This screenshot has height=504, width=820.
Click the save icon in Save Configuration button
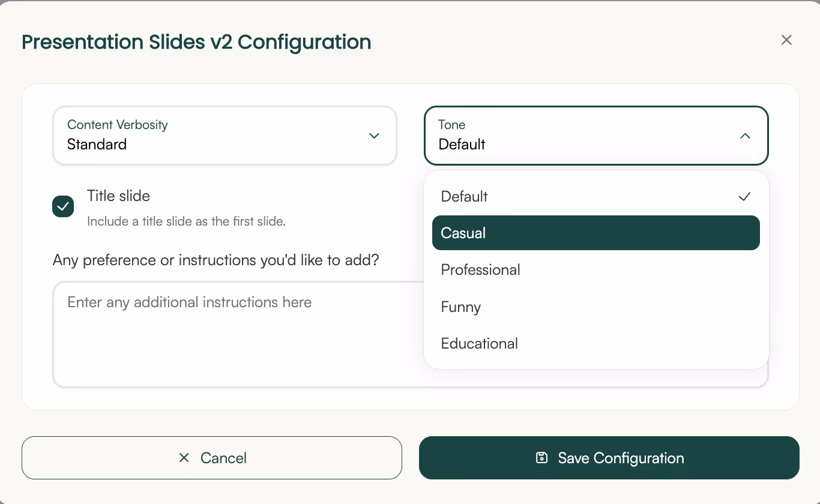(x=542, y=458)
